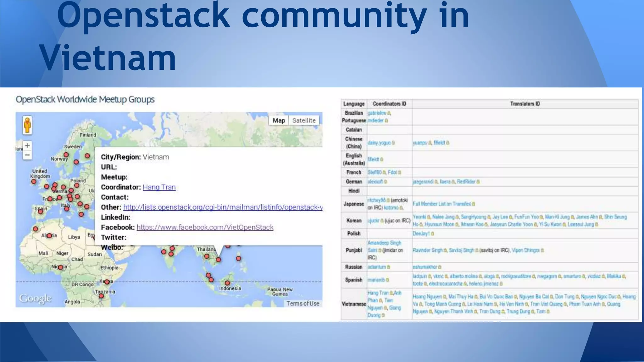Select the Map view tab
644x362 pixels.
point(279,120)
